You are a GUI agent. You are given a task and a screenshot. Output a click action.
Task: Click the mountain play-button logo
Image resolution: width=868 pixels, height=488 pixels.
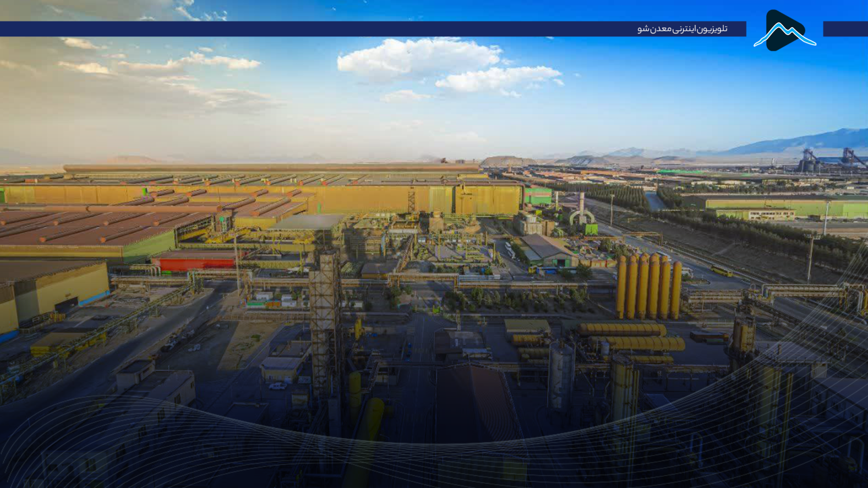785,30
